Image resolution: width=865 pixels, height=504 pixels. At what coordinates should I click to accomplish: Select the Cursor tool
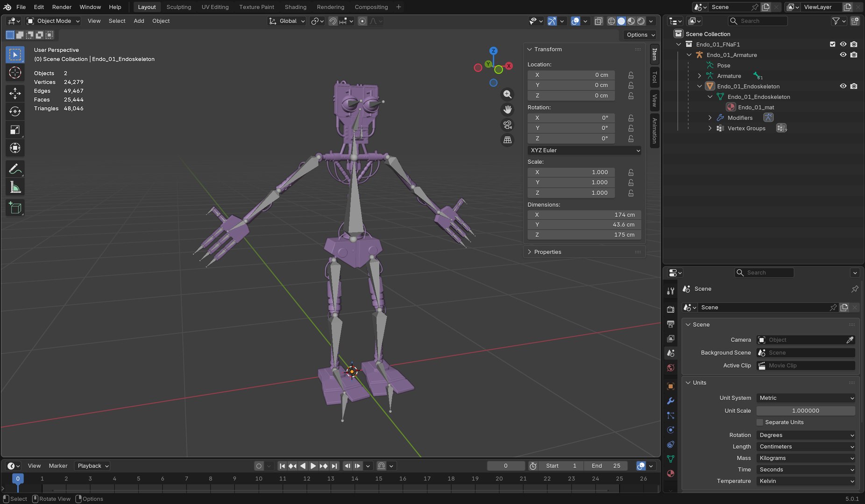tap(15, 72)
